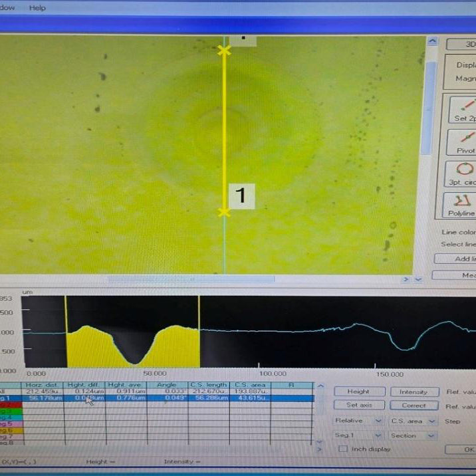The height and width of the screenshot is (476, 476).
Task: Click the results table scroll-right arrow
Action: coord(319,449)
